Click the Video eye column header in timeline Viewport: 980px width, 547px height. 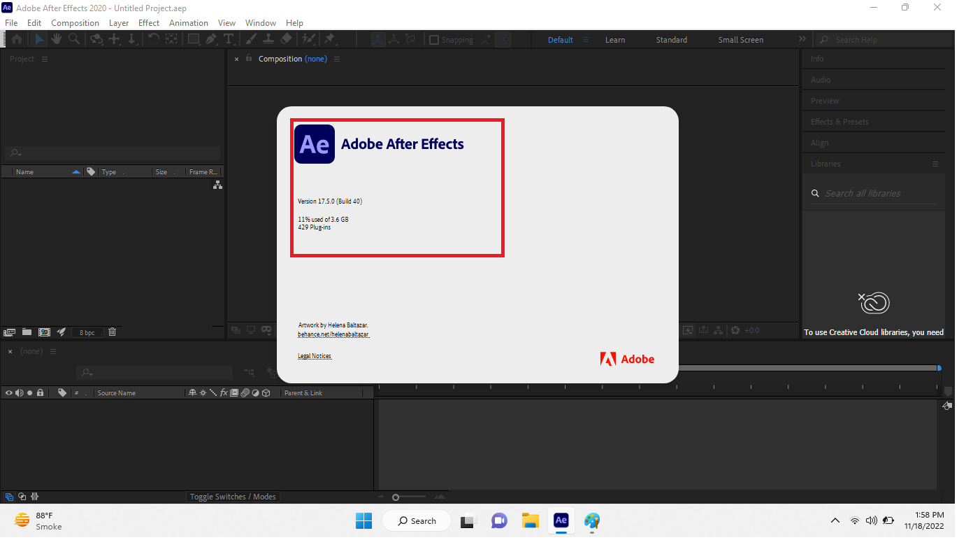click(x=8, y=393)
